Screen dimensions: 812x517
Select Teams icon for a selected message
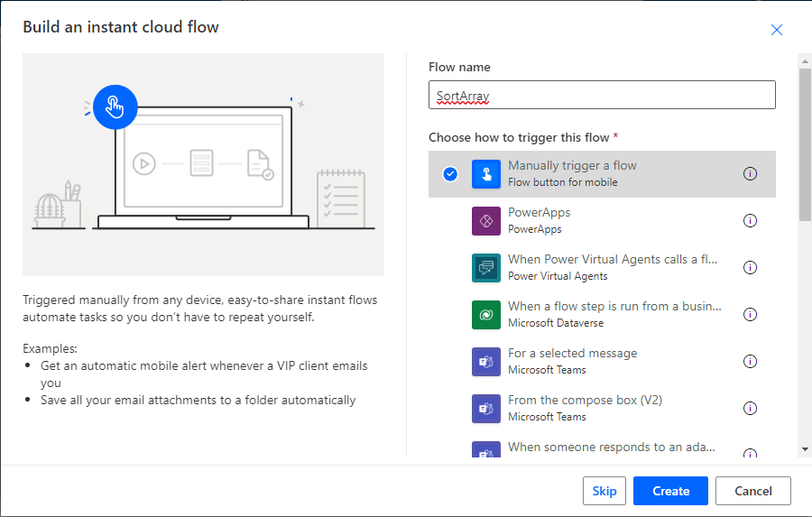pyautogui.click(x=485, y=362)
